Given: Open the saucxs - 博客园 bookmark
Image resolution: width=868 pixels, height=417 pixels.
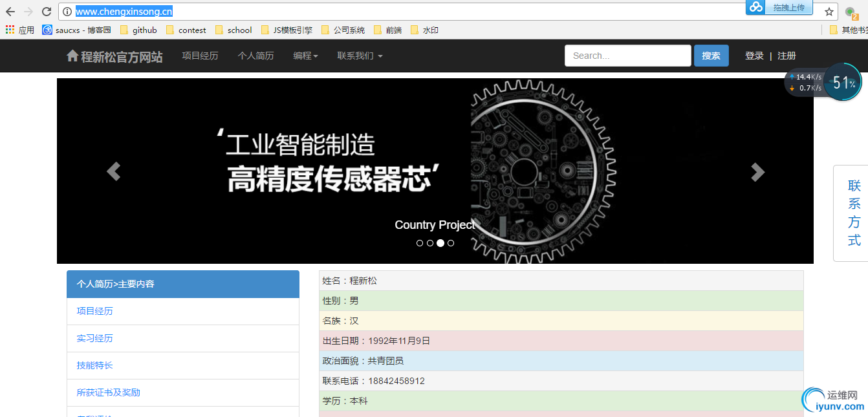Looking at the screenshot, I should point(77,30).
